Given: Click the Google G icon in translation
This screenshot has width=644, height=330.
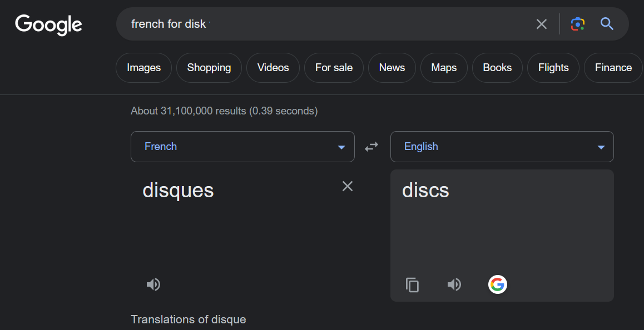Looking at the screenshot, I should (497, 284).
